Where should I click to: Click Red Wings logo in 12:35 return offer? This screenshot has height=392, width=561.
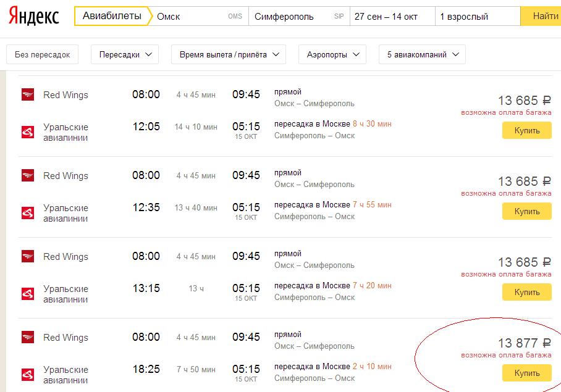coord(28,175)
